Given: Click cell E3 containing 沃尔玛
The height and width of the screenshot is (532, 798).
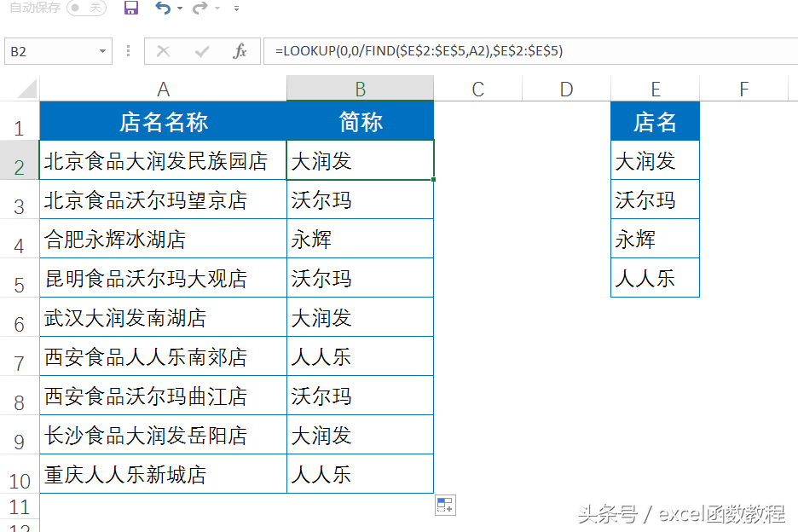Looking at the screenshot, I should [x=655, y=199].
